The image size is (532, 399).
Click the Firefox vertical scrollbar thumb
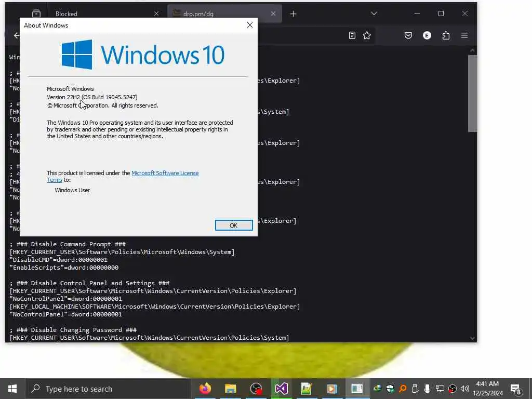coord(472,94)
